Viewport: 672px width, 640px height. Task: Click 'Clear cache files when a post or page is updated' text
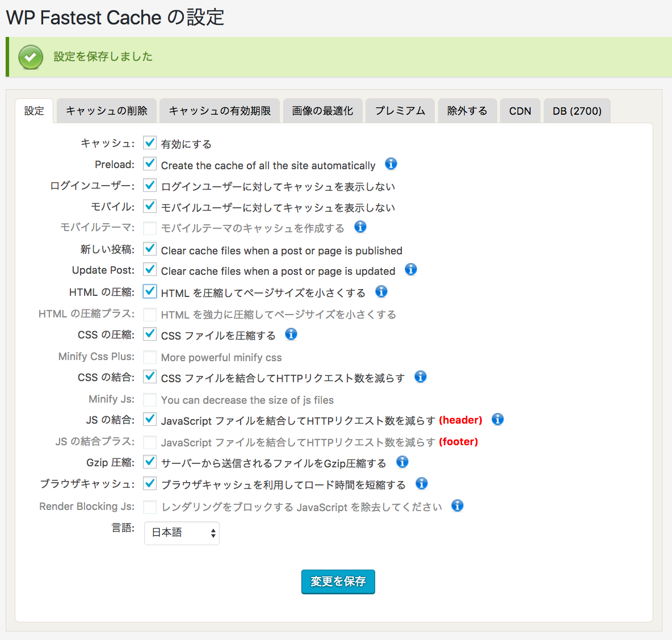tap(278, 271)
